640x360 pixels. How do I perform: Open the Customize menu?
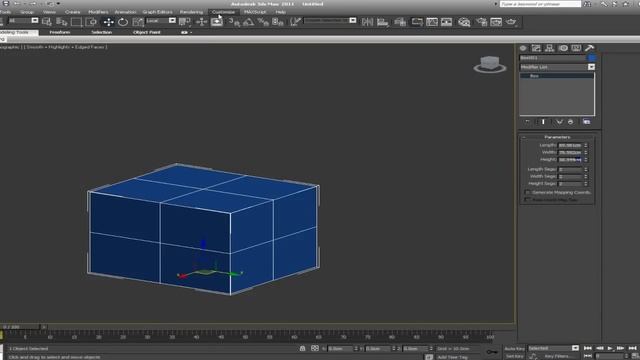click(223, 12)
